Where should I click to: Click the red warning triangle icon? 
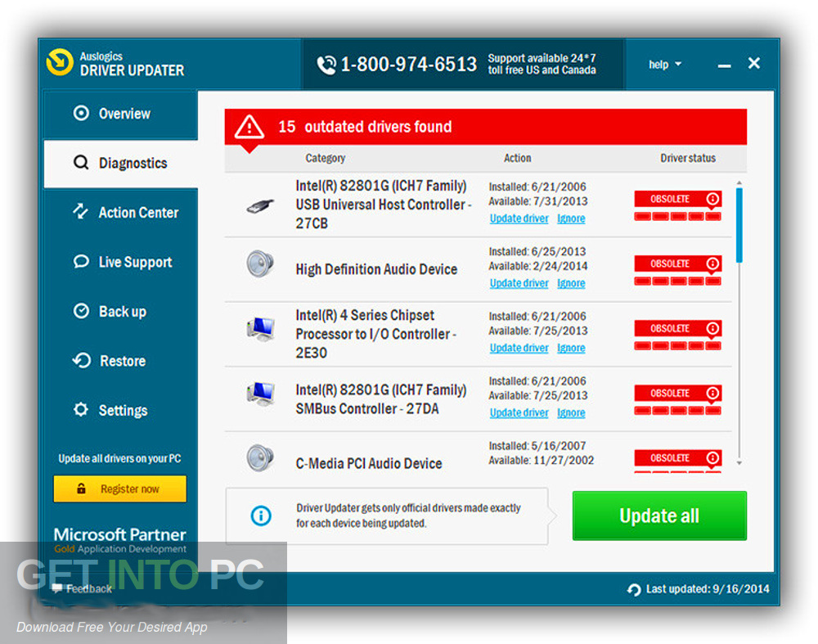pos(249,127)
